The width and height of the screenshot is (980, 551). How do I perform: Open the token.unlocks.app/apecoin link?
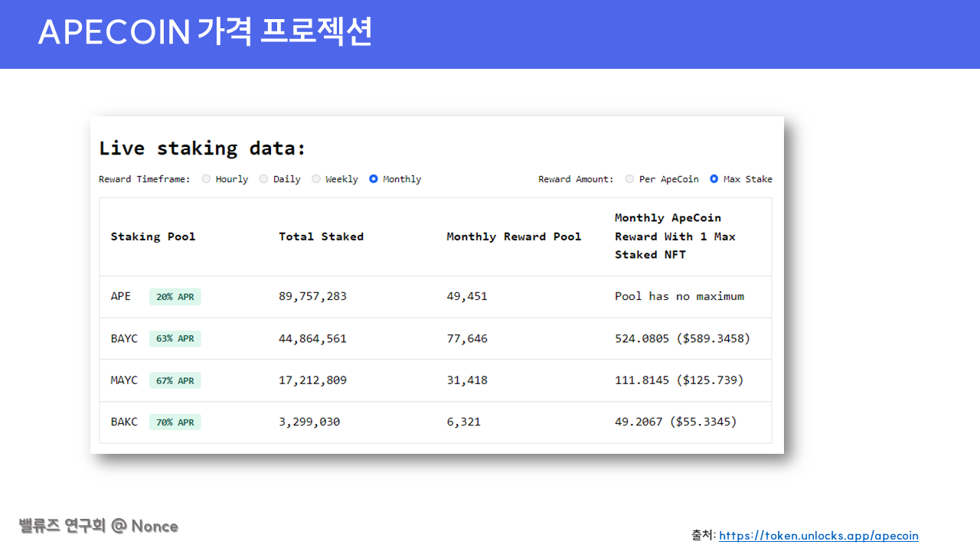(818, 535)
